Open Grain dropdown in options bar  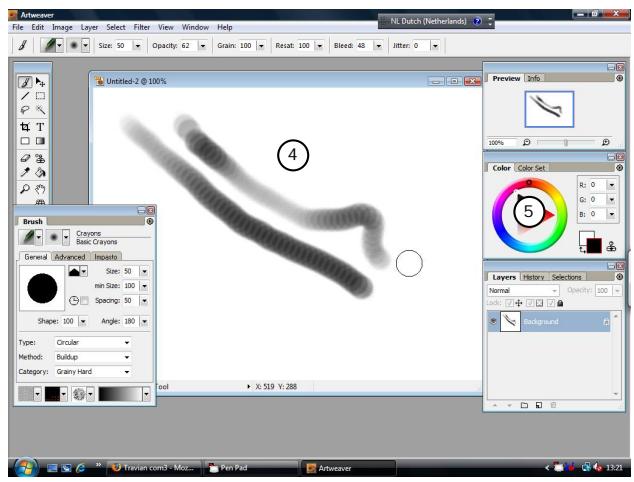261,46
